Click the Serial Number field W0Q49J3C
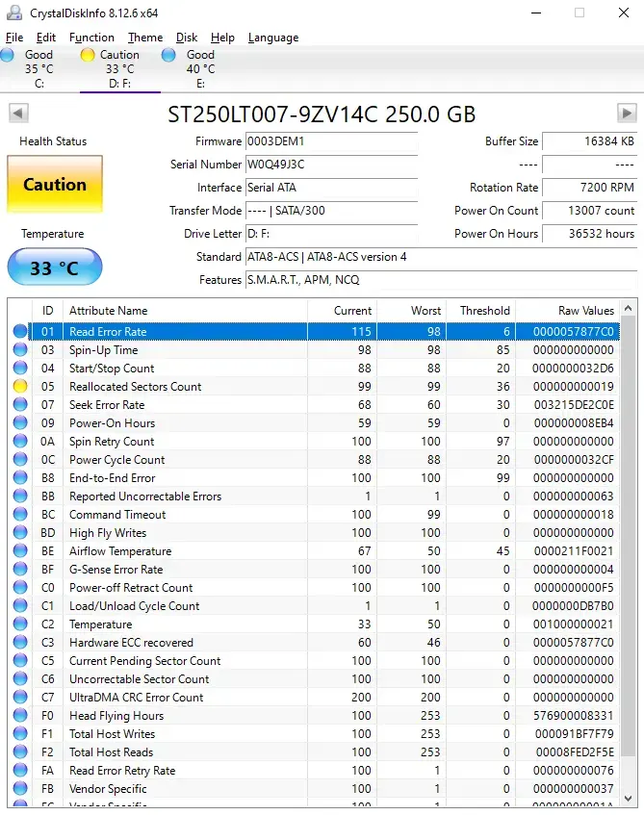Image resolution: width=644 pixels, height=815 pixels. (x=331, y=165)
